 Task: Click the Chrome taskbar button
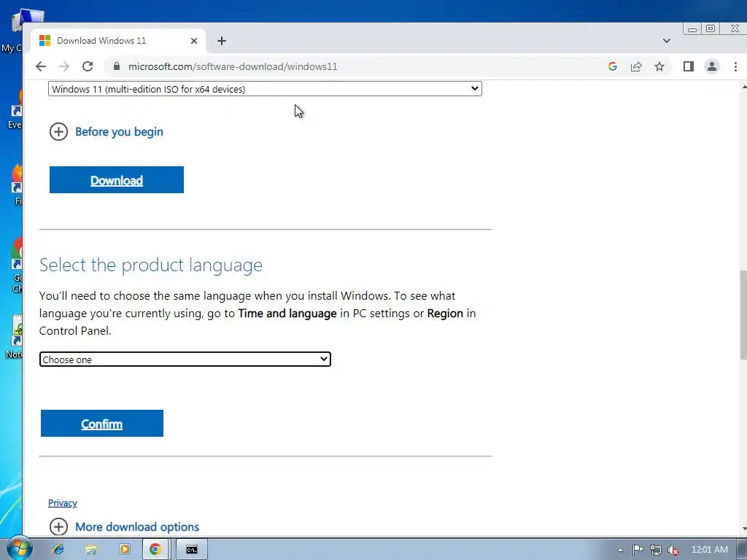click(155, 549)
